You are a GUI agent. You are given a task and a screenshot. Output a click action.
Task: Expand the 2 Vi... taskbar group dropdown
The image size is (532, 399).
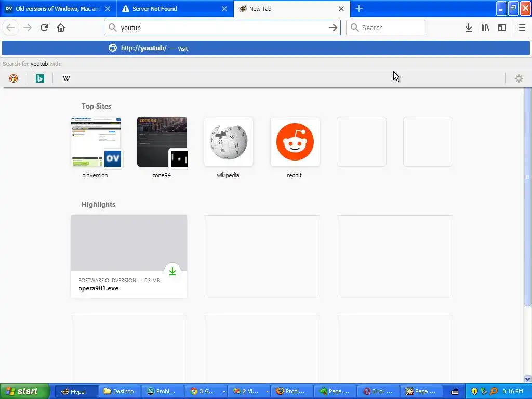tap(267, 391)
